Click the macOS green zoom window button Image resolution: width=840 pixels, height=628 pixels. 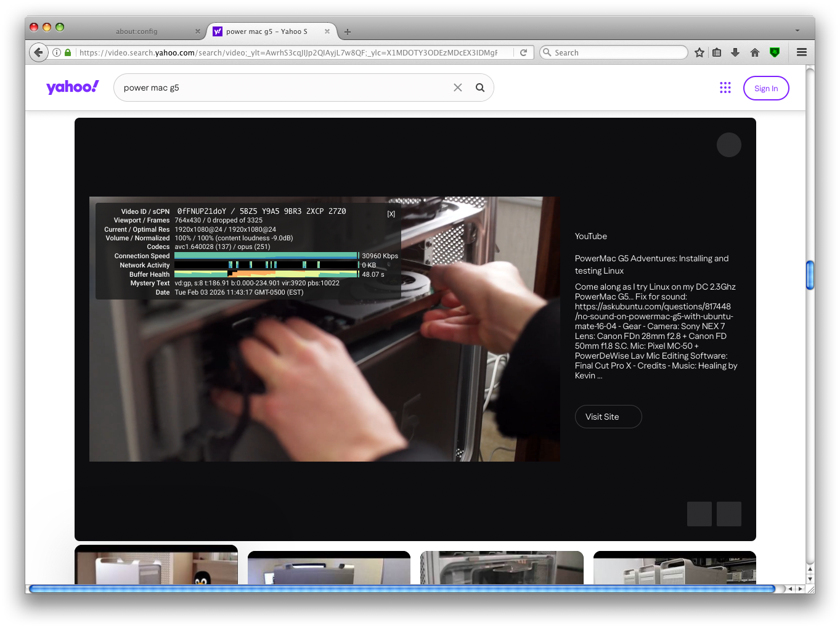click(60, 27)
